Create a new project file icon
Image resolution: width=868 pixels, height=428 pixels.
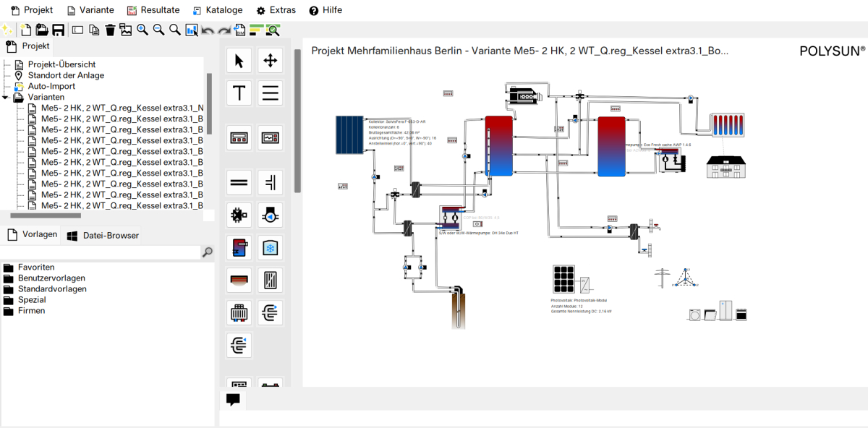point(26,30)
